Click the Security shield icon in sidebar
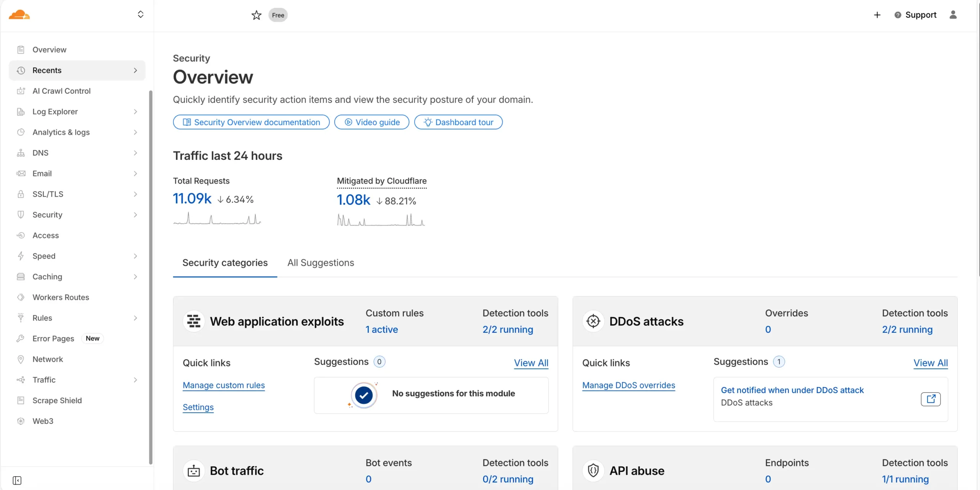980x490 pixels. click(x=21, y=215)
